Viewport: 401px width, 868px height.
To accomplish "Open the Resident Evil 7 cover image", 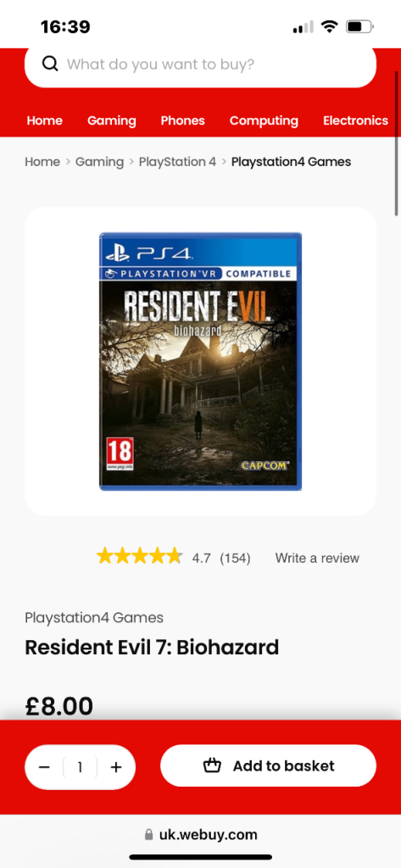I will point(200,361).
